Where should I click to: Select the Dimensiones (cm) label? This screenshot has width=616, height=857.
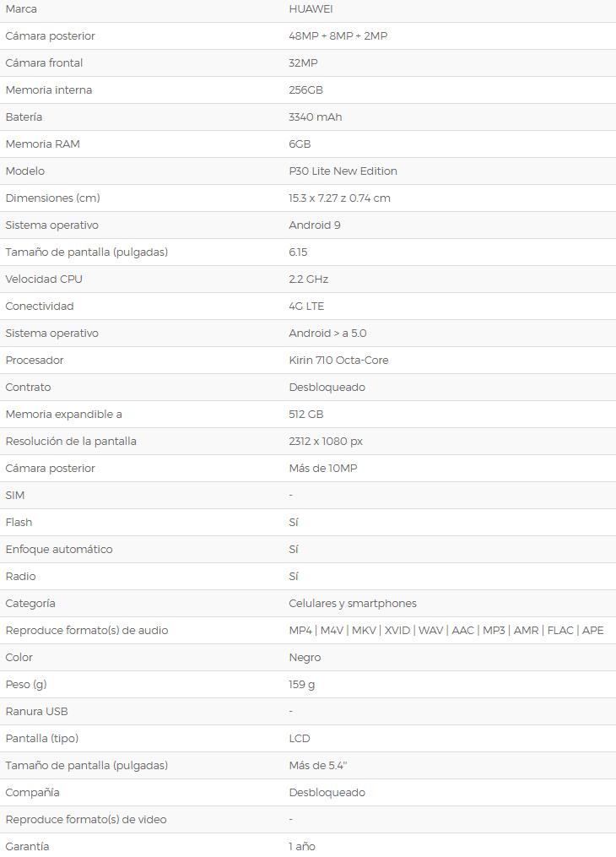click(52, 198)
